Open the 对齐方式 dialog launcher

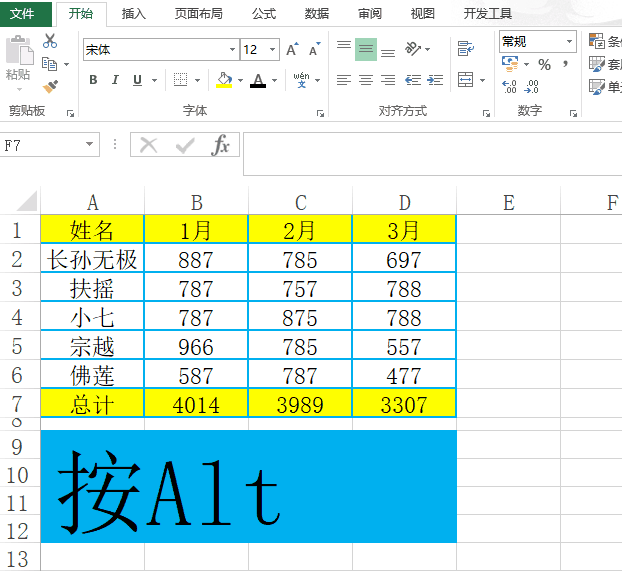click(x=486, y=114)
